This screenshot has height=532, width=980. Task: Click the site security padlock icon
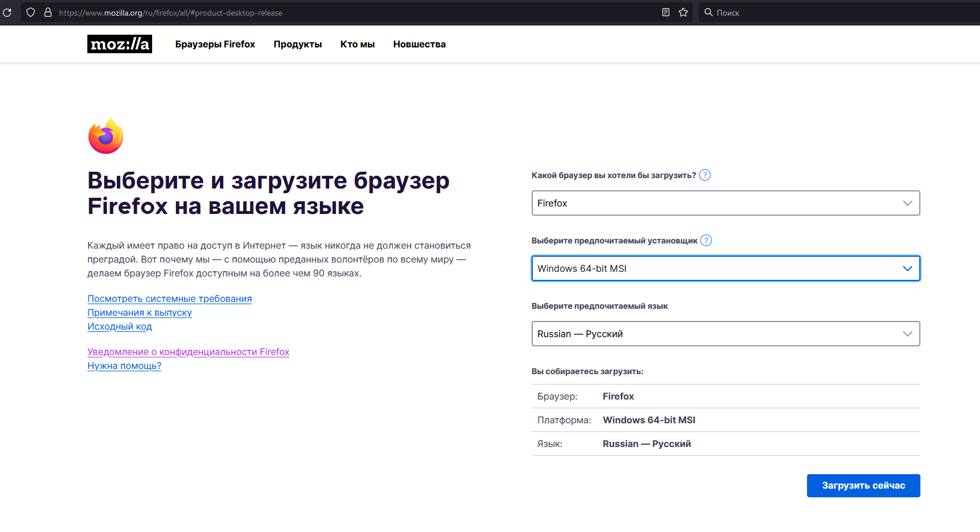pyautogui.click(x=48, y=12)
